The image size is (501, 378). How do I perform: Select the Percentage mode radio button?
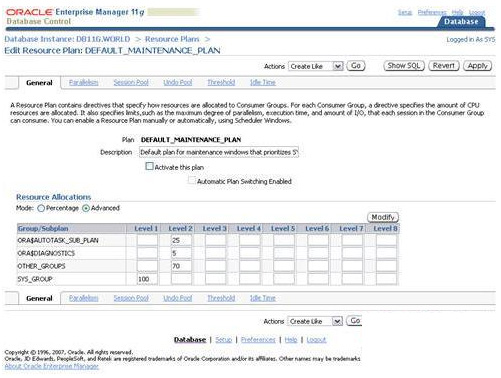[x=41, y=209]
